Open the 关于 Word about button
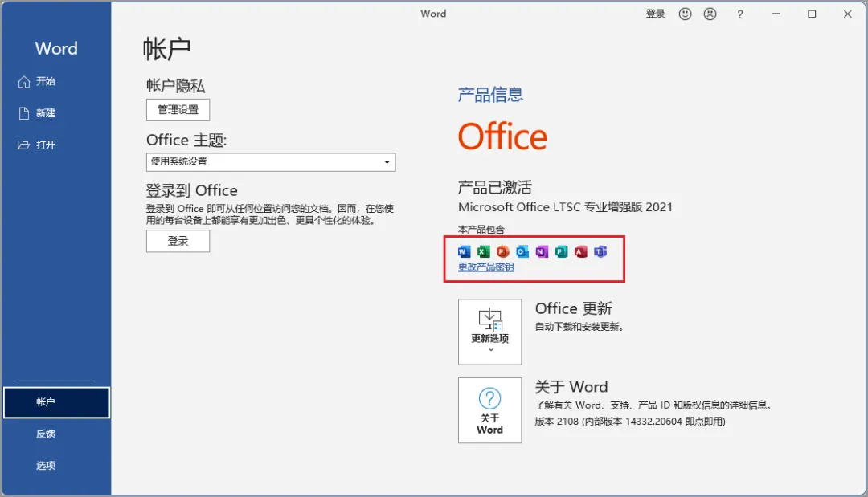Screen dimensions: 868x497 (489, 410)
